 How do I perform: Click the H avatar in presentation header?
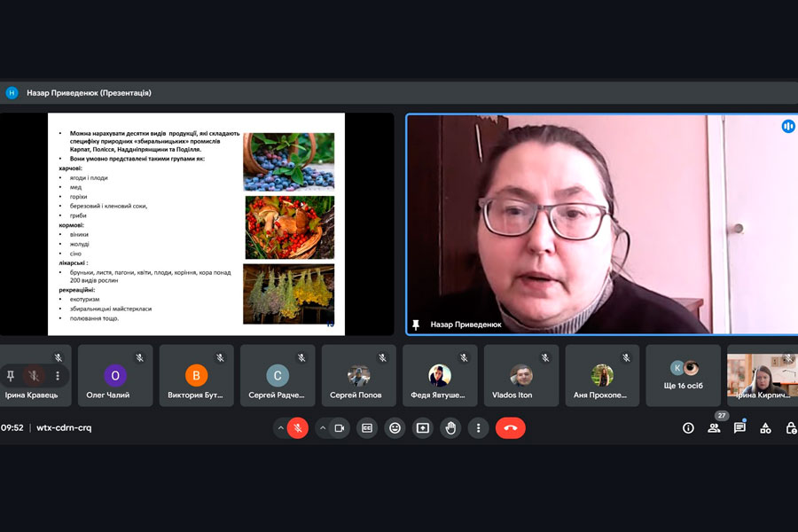click(12, 92)
